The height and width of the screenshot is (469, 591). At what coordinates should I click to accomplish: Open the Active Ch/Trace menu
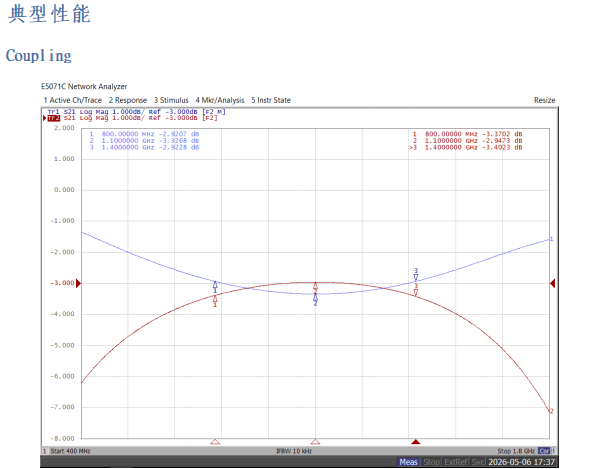73,100
